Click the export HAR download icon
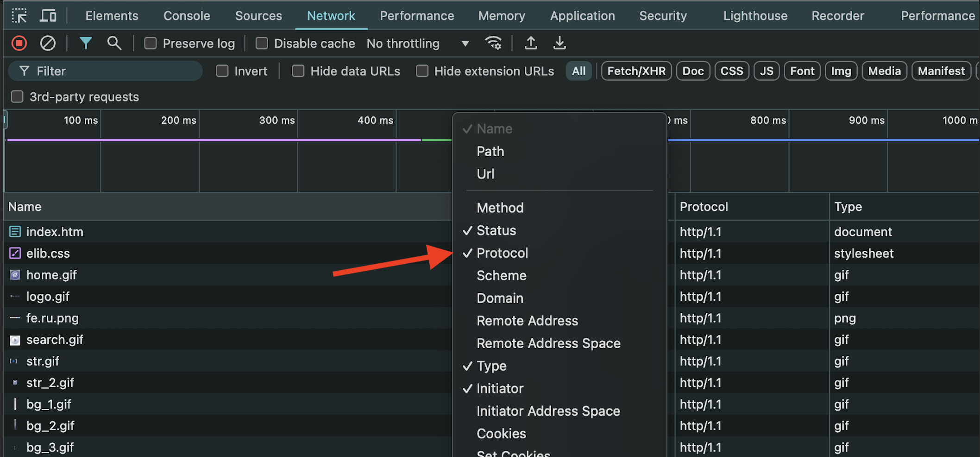This screenshot has height=457, width=980. (559, 43)
